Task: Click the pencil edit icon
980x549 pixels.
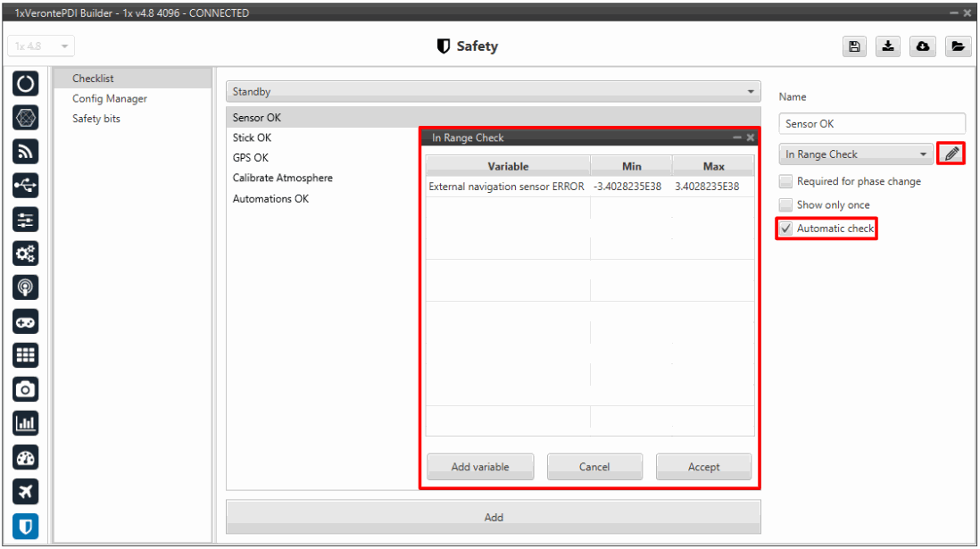Action: (951, 154)
